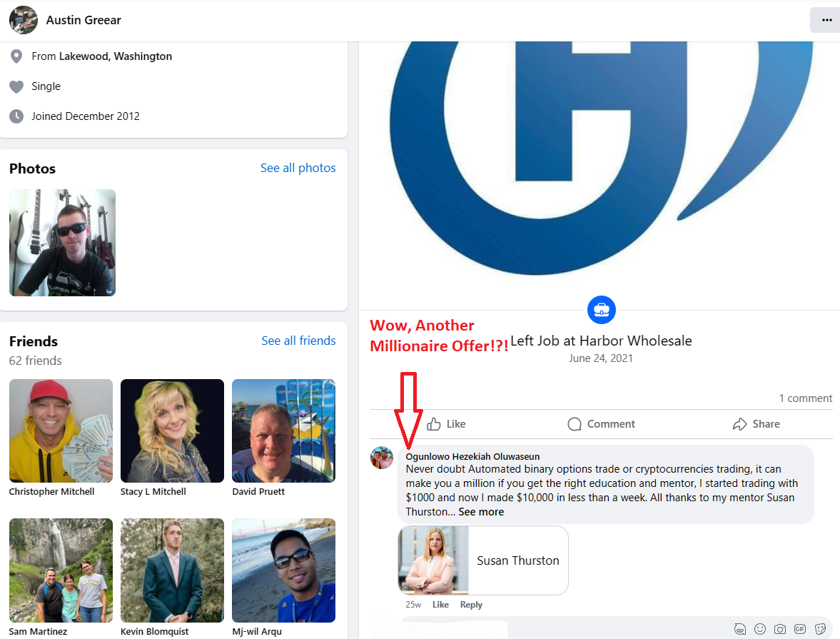Expand the comment with See more
Viewport: 840px width, 639px height.
click(481, 512)
